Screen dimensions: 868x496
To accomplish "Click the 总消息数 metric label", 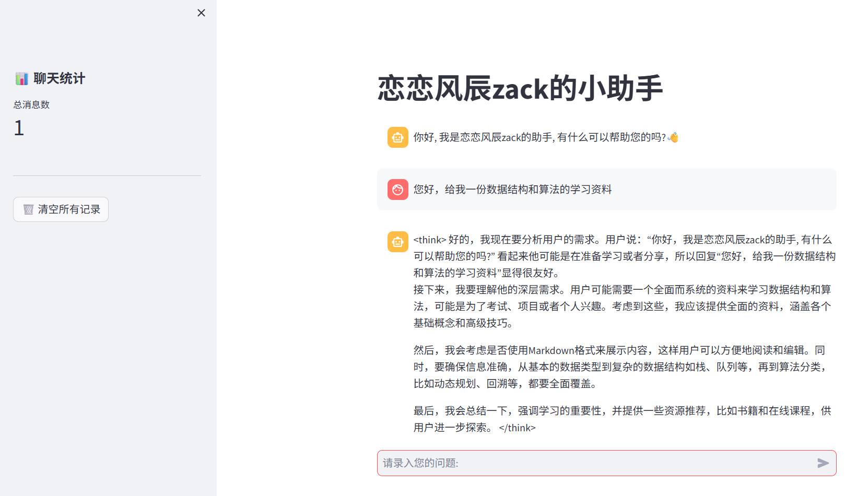I will point(31,104).
